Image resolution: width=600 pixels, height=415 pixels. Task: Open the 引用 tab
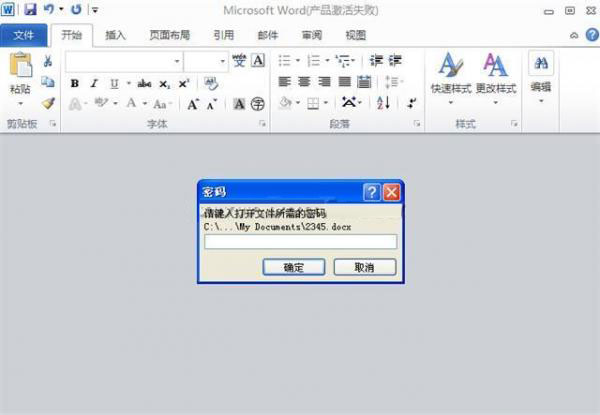[x=224, y=35]
